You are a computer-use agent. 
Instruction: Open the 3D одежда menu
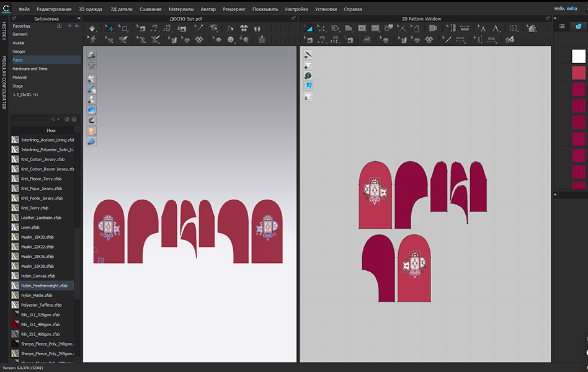[x=91, y=9]
